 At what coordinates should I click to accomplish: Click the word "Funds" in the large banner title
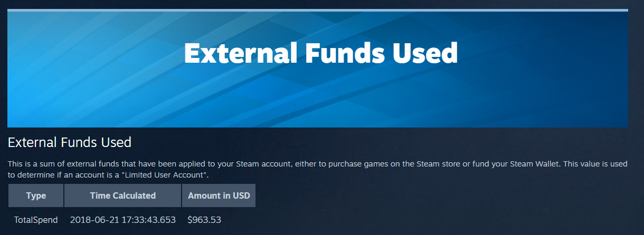click(344, 54)
